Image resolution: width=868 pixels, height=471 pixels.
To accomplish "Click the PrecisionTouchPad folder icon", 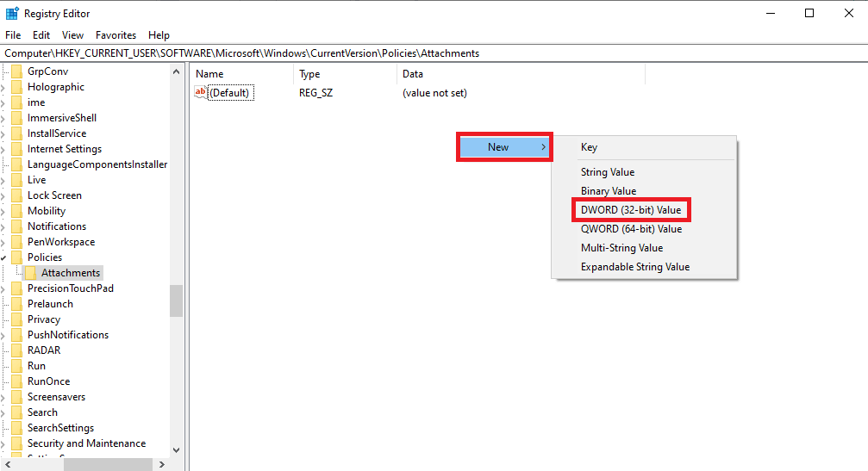I will pyautogui.click(x=17, y=288).
